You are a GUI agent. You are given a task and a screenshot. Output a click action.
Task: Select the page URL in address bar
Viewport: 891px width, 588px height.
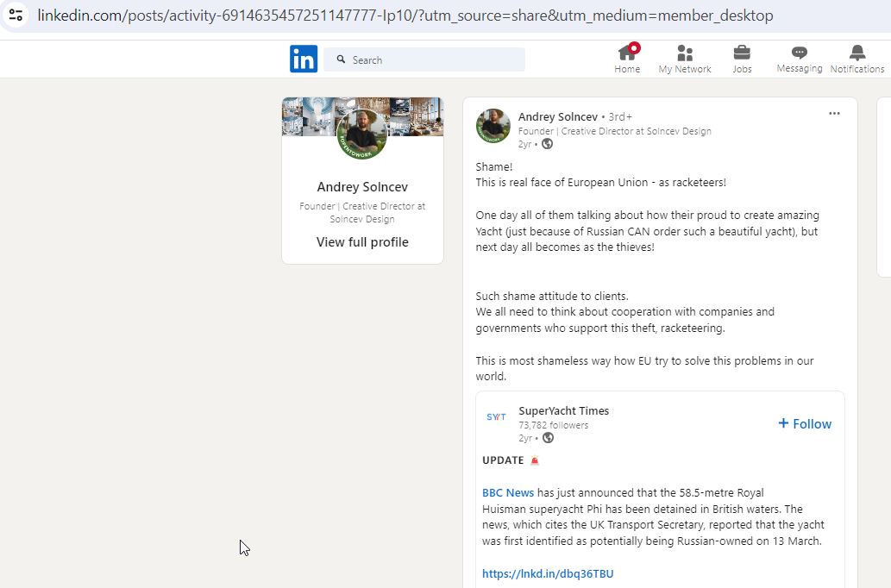pyautogui.click(x=405, y=16)
